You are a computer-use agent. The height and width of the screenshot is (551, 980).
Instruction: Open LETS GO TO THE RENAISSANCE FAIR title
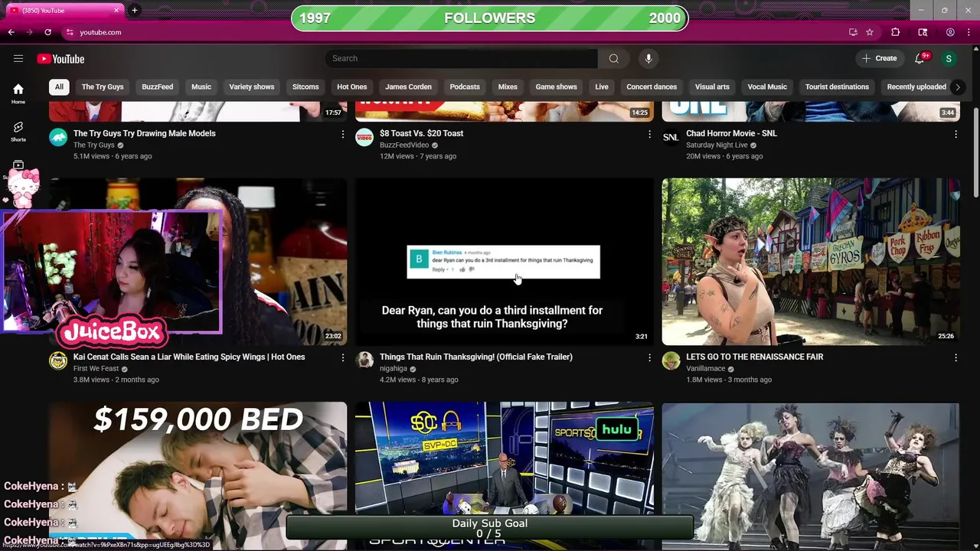pos(755,357)
